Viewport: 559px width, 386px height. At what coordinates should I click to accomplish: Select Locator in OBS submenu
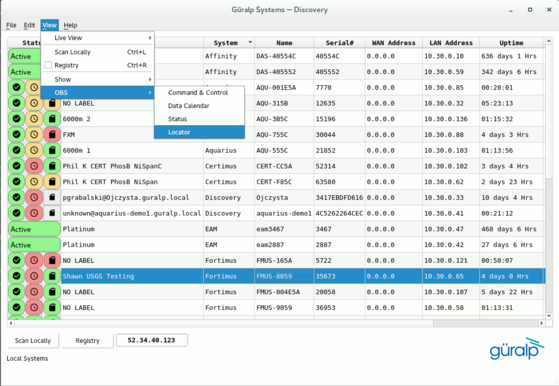pos(199,132)
